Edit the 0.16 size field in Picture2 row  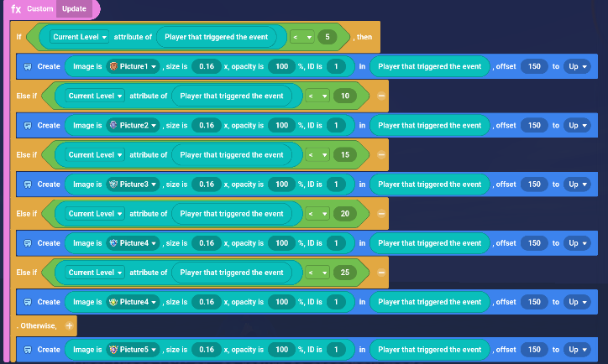click(207, 126)
